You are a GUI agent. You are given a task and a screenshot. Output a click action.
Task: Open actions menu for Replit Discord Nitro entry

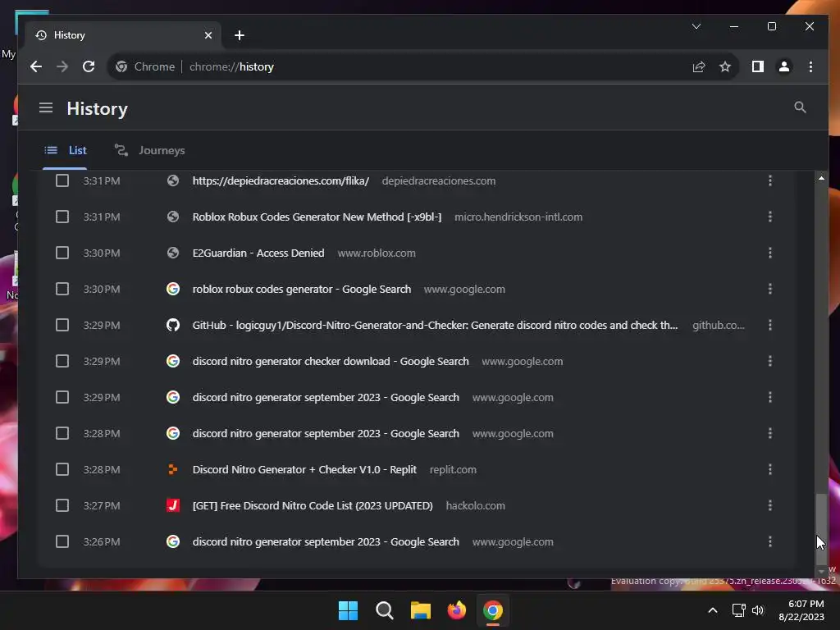click(769, 469)
